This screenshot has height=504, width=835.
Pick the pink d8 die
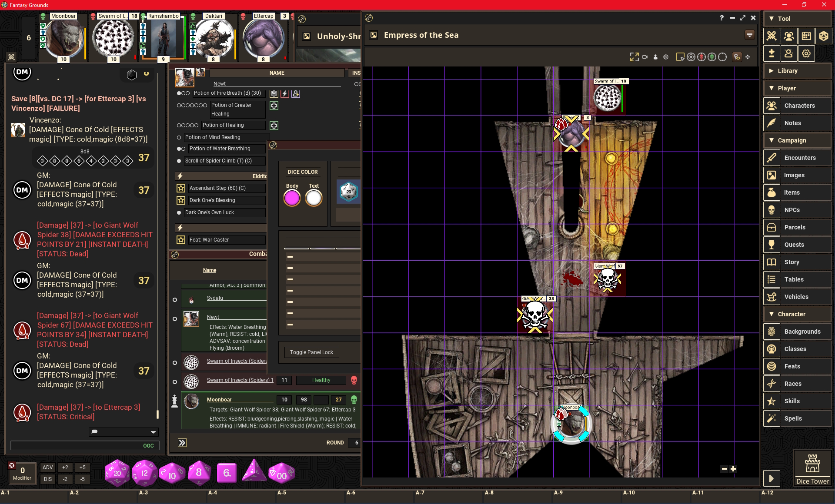click(x=199, y=472)
